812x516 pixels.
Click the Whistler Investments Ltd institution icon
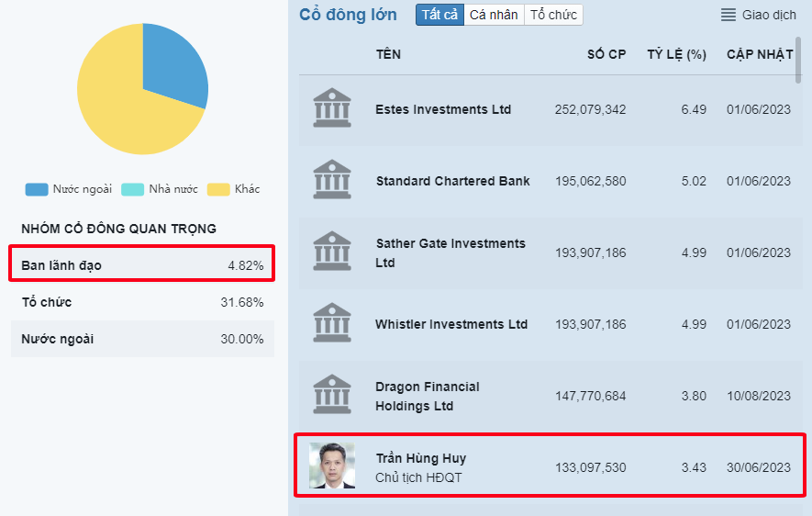click(331, 323)
